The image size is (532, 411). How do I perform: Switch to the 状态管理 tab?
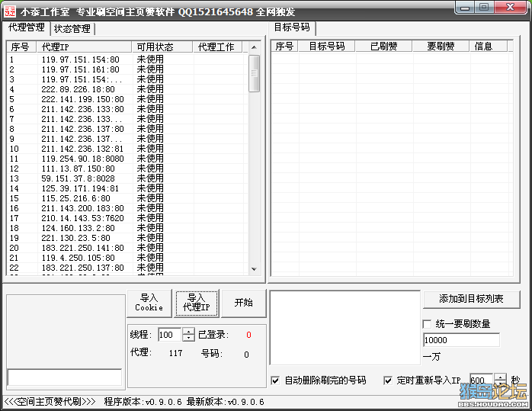click(72, 29)
